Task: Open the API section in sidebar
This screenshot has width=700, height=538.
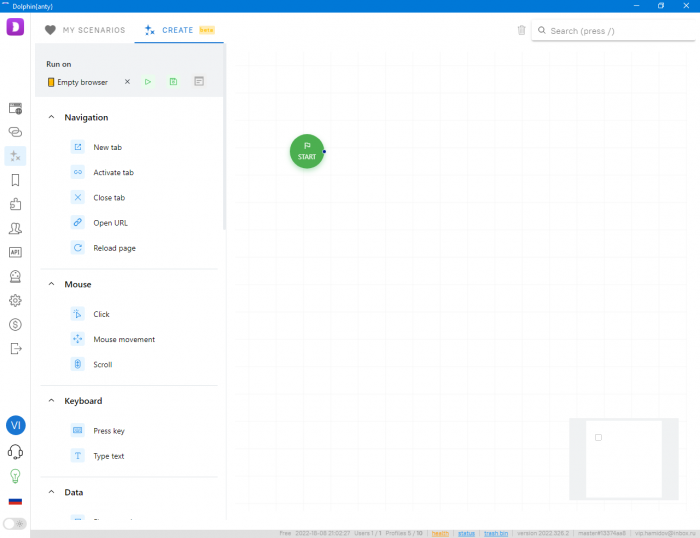Action: click(15, 252)
